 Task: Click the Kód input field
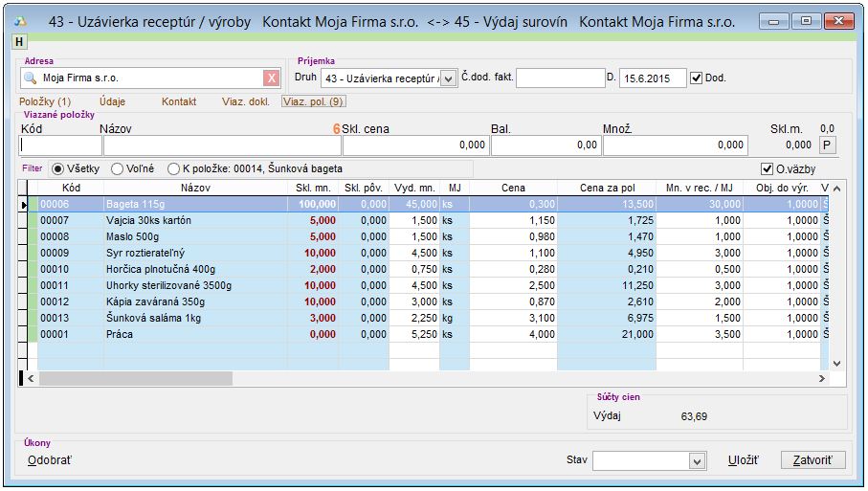[x=60, y=145]
